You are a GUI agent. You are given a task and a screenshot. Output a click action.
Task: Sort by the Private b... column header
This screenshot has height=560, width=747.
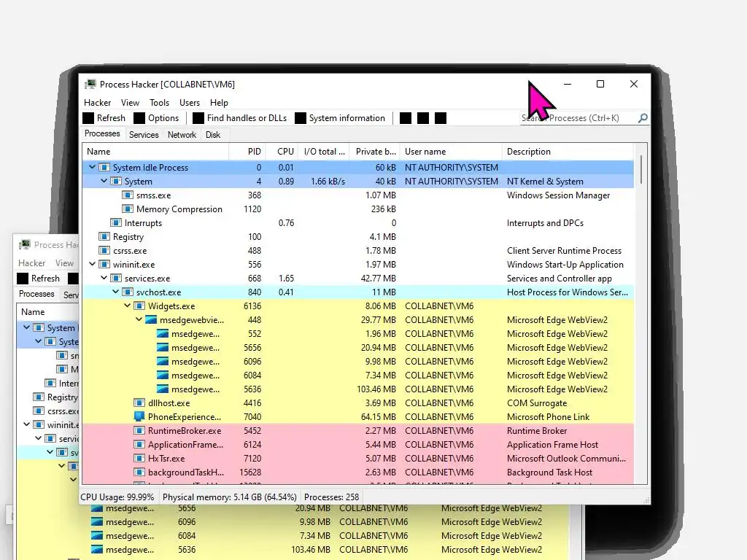tap(376, 152)
